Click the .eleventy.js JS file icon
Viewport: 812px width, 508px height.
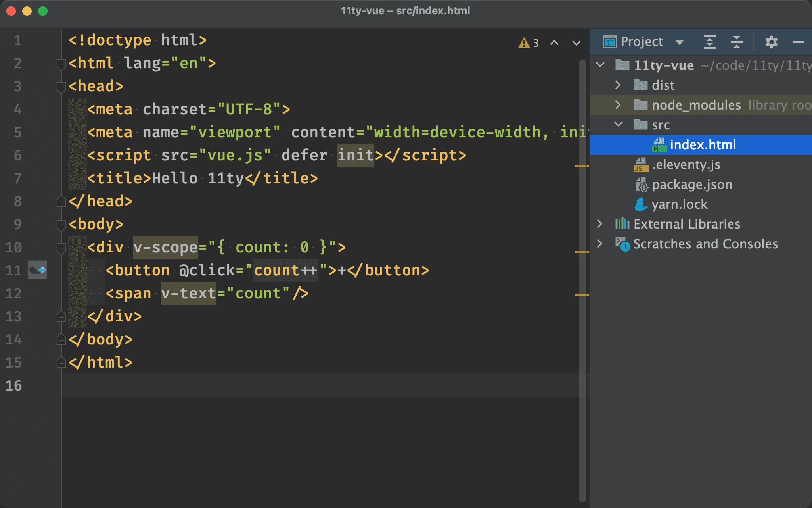click(x=641, y=165)
